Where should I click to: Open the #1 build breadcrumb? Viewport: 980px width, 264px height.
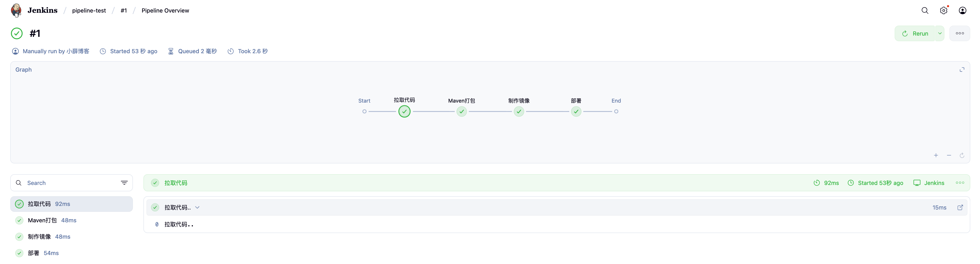point(124,11)
